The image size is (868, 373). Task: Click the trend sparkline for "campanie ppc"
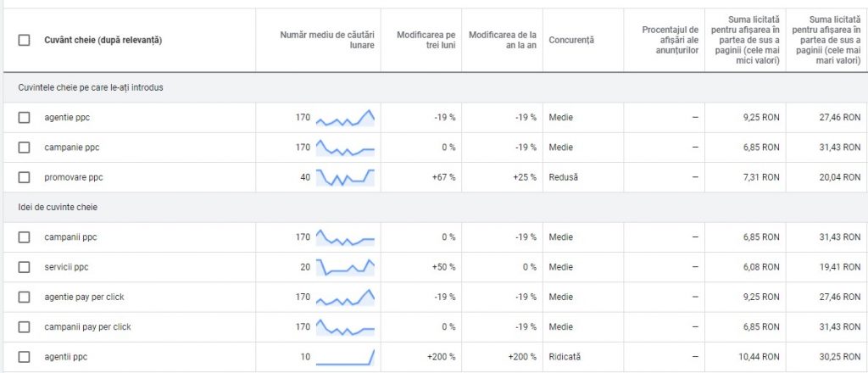tap(345, 148)
